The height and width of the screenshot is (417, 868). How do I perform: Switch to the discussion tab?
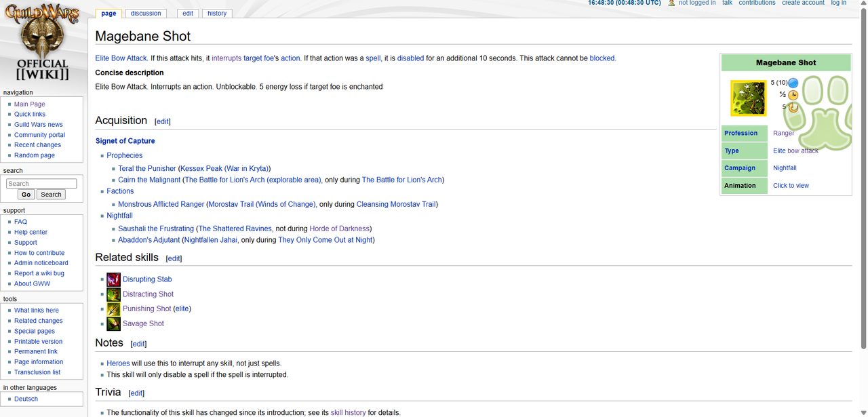click(x=146, y=14)
